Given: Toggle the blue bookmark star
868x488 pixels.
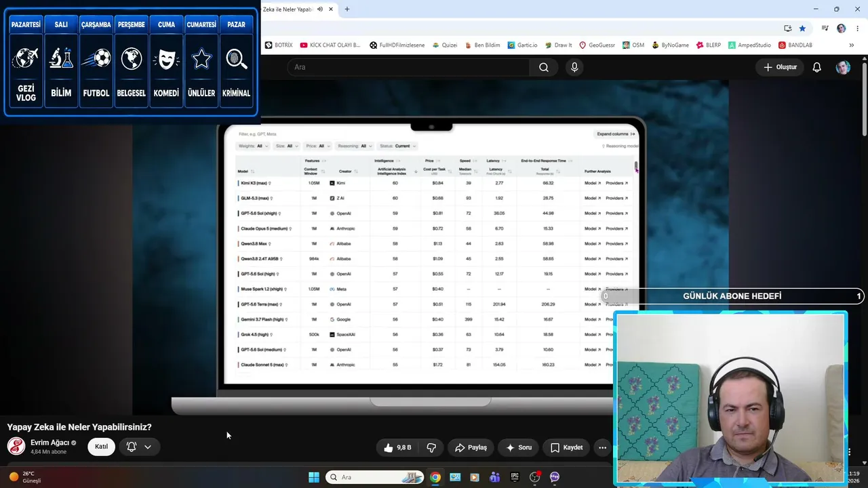Looking at the screenshot, I should point(802,28).
